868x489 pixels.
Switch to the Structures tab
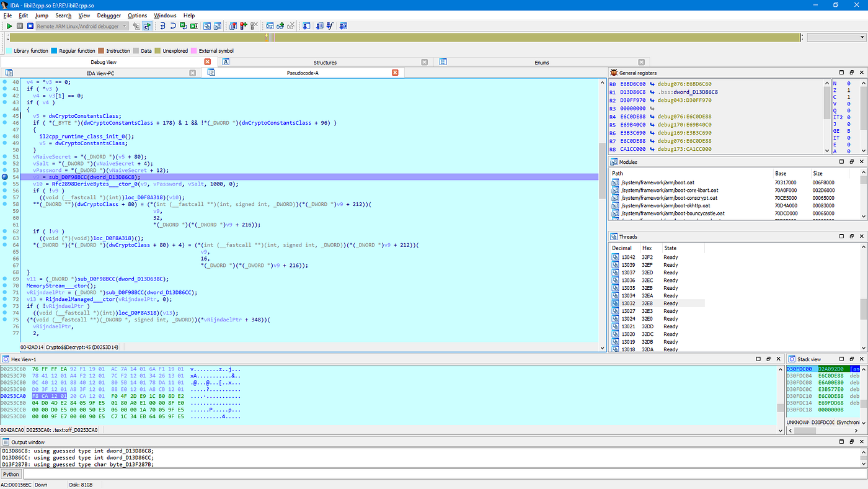[325, 61]
